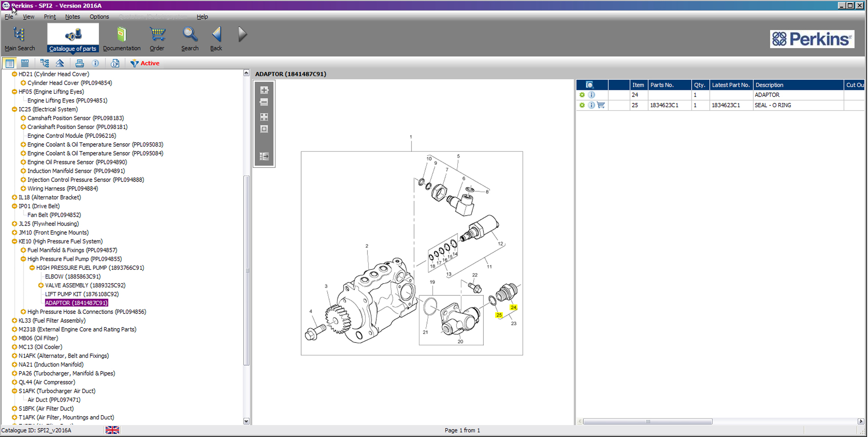Change language via UK flag icon
The width and height of the screenshot is (868, 437).
click(112, 430)
